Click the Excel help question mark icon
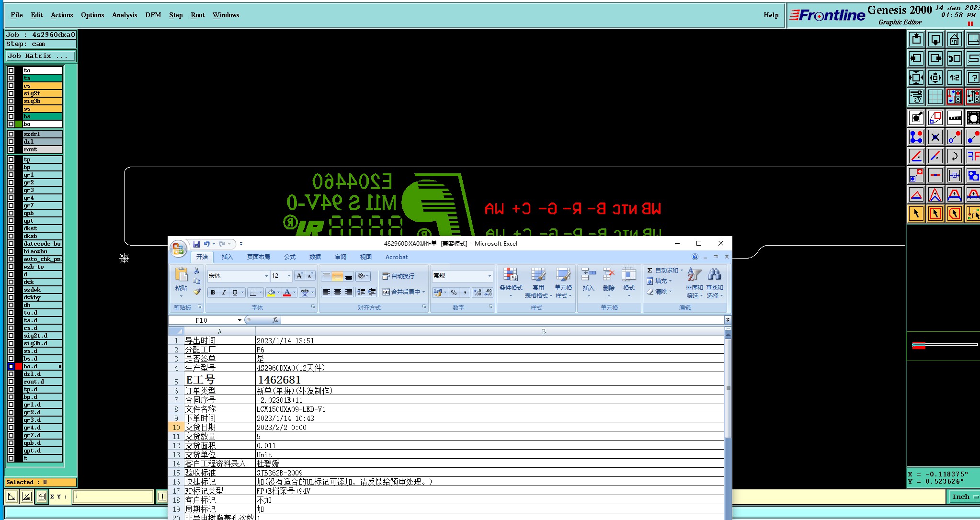The image size is (980, 520). click(695, 257)
